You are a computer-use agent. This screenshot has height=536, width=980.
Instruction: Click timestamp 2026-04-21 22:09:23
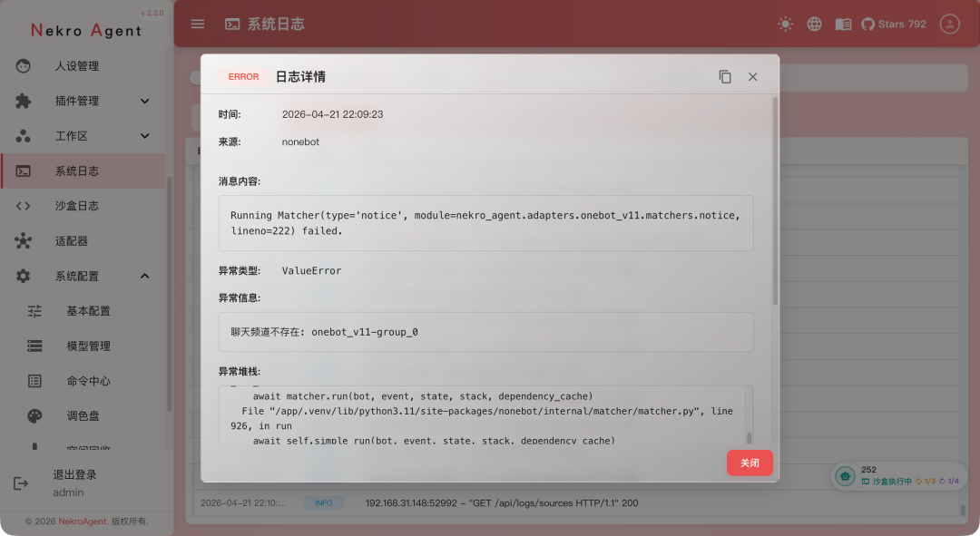click(x=332, y=114)
